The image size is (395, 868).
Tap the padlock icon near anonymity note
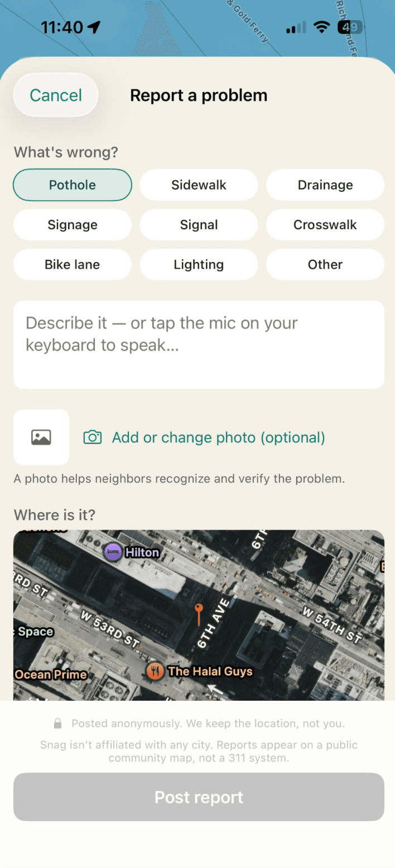(57, 724)
